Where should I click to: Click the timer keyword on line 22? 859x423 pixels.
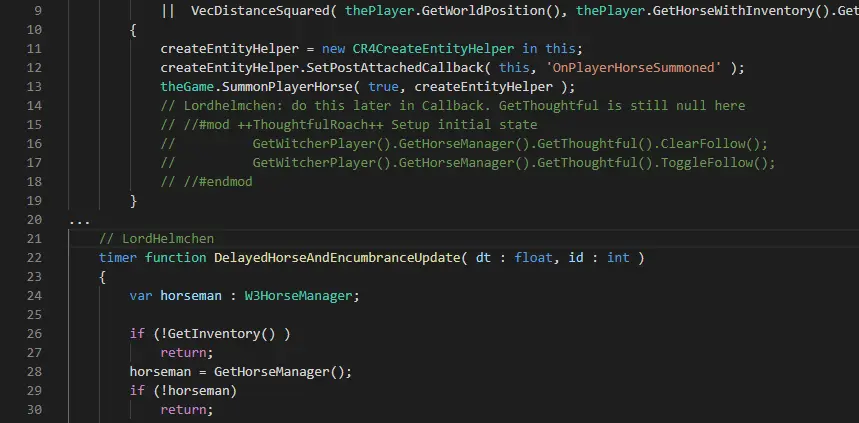(x=118, y=258)
